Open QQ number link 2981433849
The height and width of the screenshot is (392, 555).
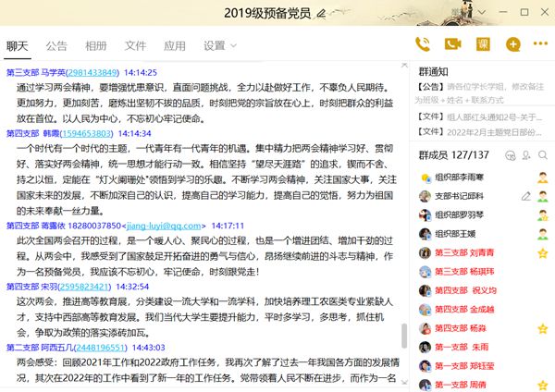click(92, 72)
